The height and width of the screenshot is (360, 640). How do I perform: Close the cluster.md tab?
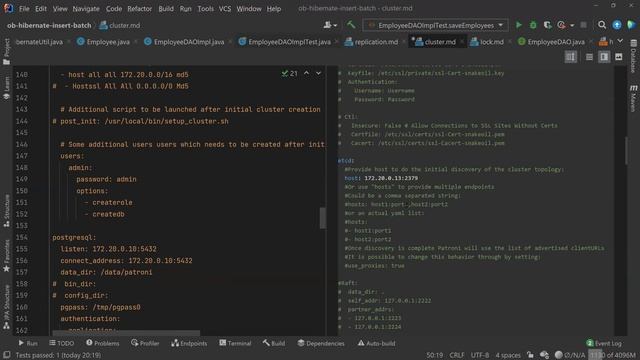(x=462, y=42)
